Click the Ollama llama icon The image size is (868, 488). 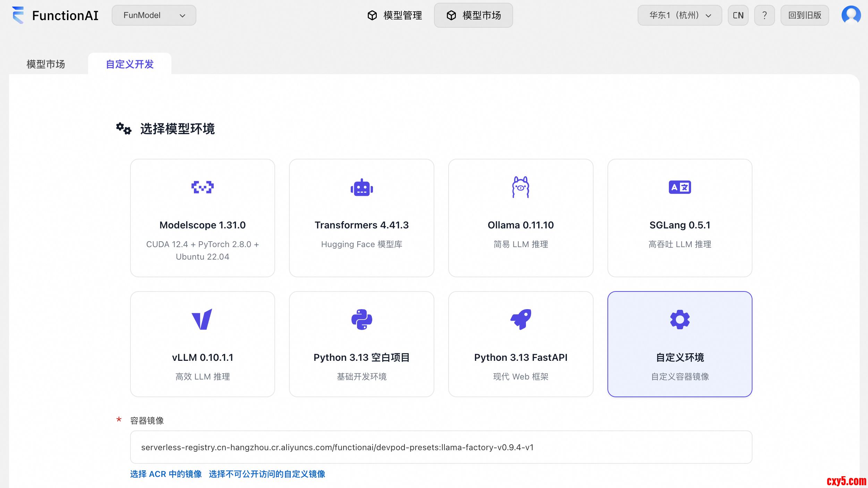(520, 187)
